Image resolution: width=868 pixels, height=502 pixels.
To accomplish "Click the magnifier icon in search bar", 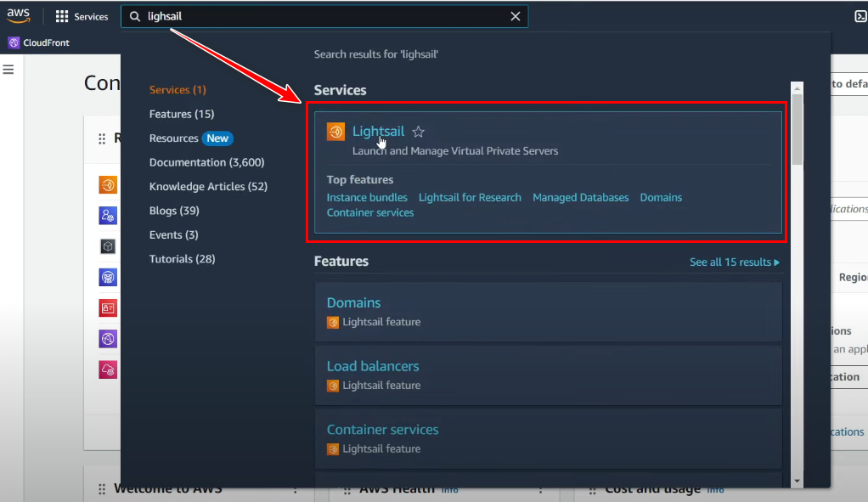I will tap(134, 17).
